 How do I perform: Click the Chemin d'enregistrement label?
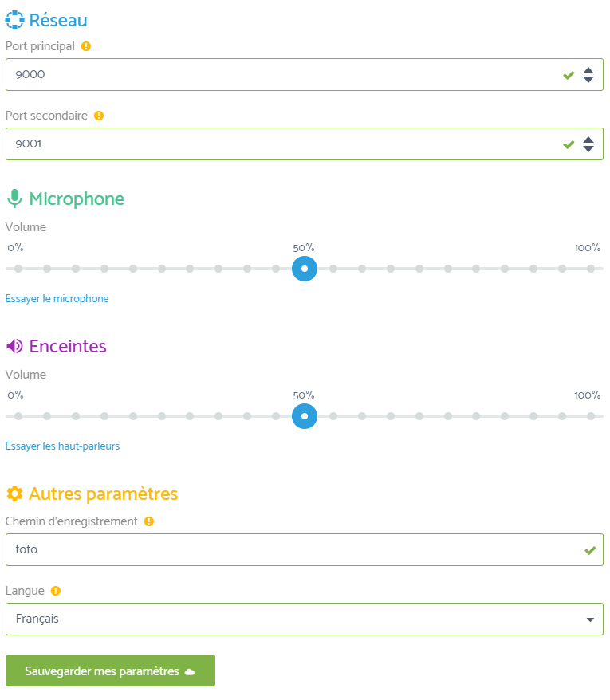pos(72,521)
